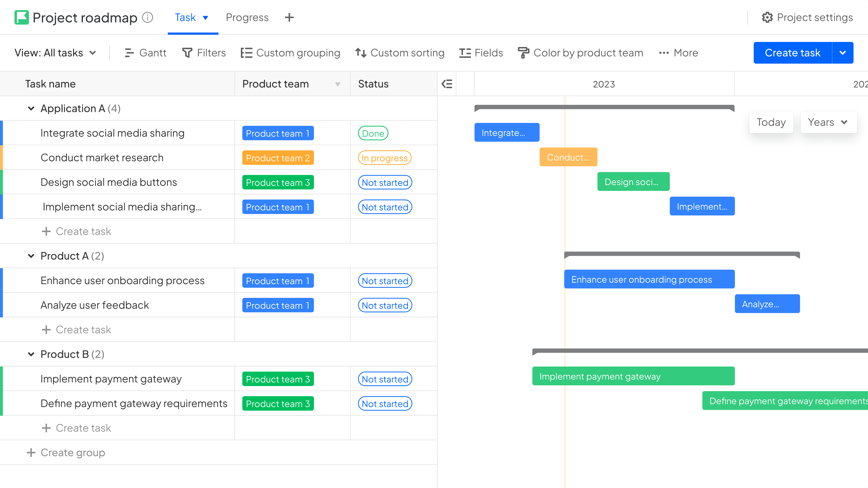The width and height of the screenshot is (868, 488).
Task: Open the Create task split-button arrow
Action: tap(843, 53)
